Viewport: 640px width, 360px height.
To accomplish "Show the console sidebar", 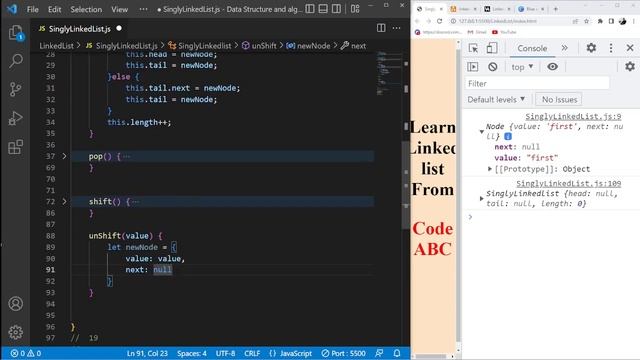I will [x=473, y=67].
